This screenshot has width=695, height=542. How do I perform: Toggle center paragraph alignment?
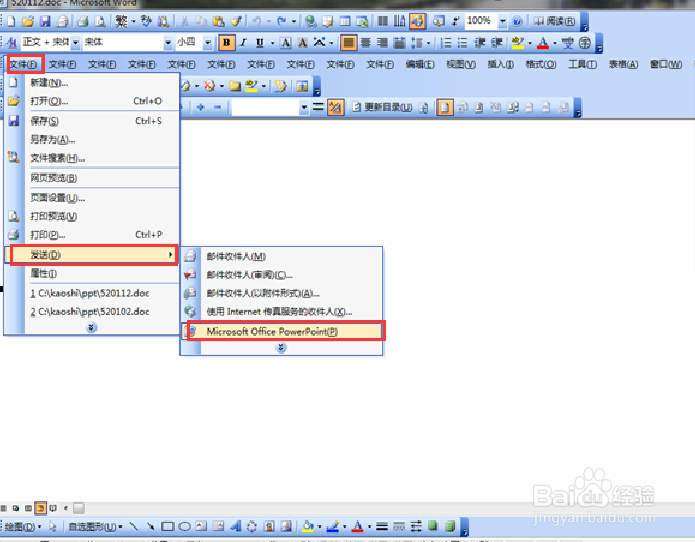click(x=365, y=43)
